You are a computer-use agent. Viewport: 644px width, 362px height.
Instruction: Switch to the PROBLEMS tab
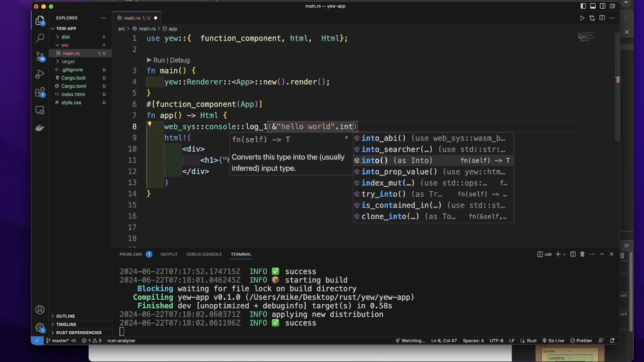pyautogui.click(x=130, y=254)
